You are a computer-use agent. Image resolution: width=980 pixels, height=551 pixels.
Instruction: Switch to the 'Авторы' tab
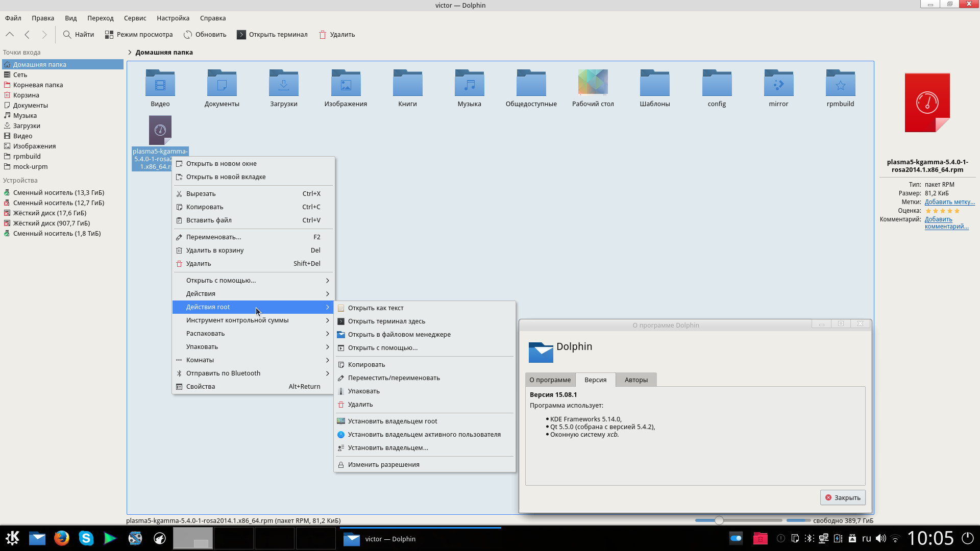636,380
